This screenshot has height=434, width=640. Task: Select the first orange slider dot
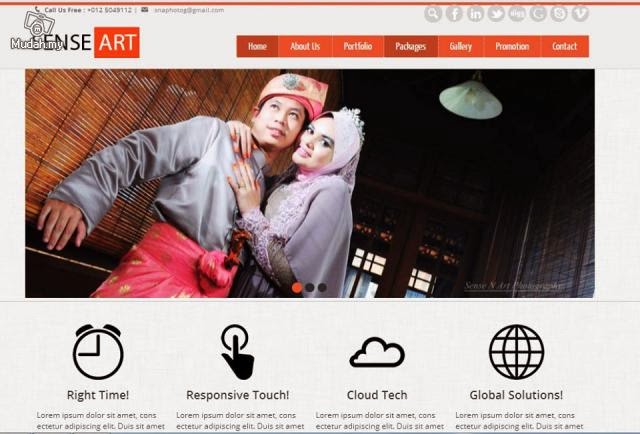[x=297, y=287]
